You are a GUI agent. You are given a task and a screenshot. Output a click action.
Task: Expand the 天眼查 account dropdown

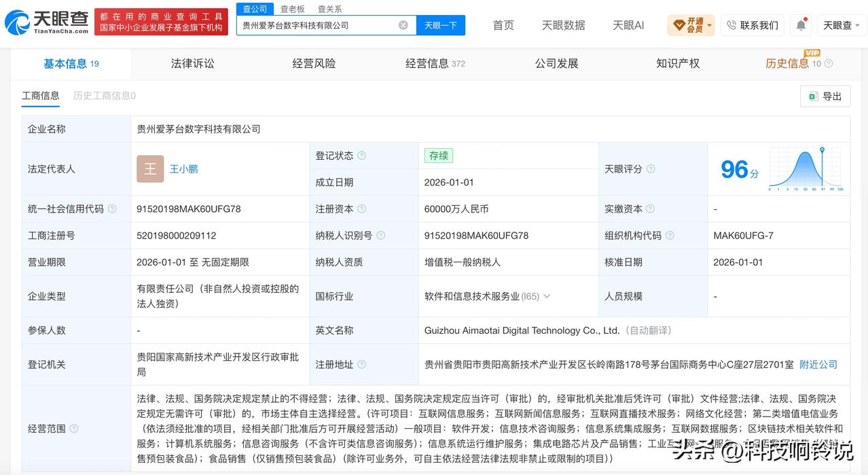click(842, 25)
